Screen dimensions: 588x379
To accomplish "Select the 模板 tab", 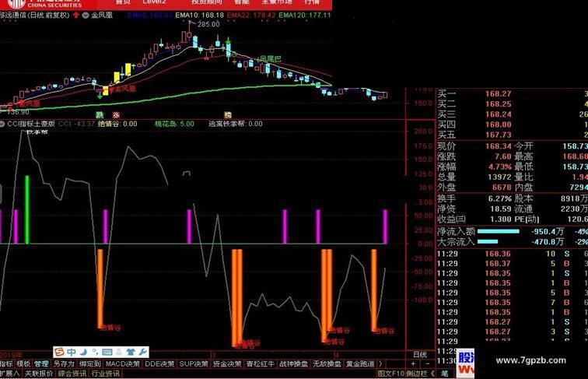I will pos(23,363).
